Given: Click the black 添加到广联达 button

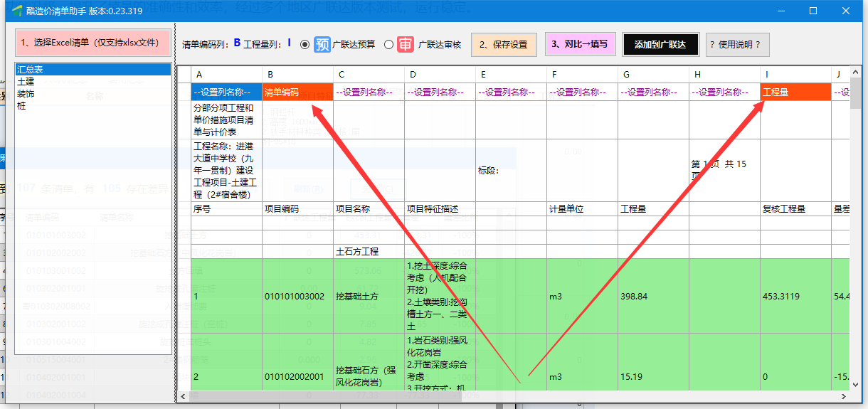Looking at the screenshot, I should point(660,44).
